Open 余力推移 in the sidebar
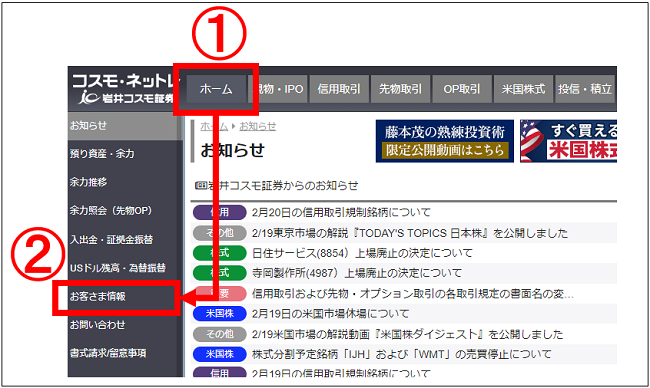The height and width of the screenshot is (388, 650). click(125, 182)
